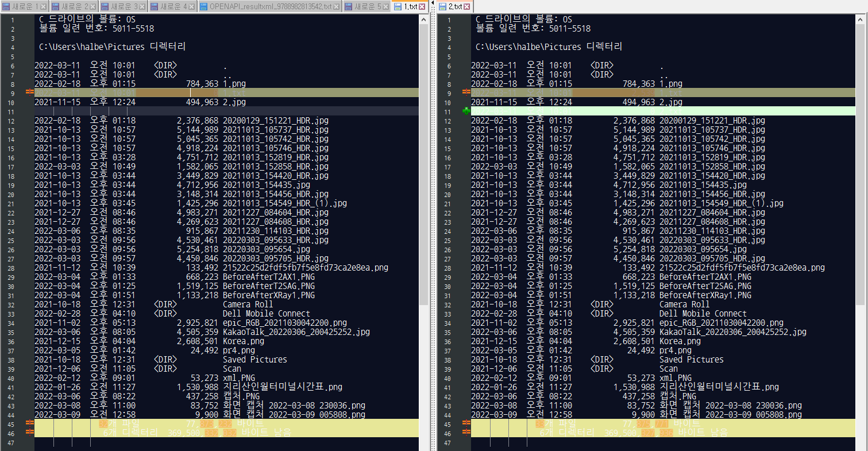The height and width of the screenshot is (451, 868).
Task: Click 20220303_095654.jpg in right pane
Action: (x=703, y=249)
